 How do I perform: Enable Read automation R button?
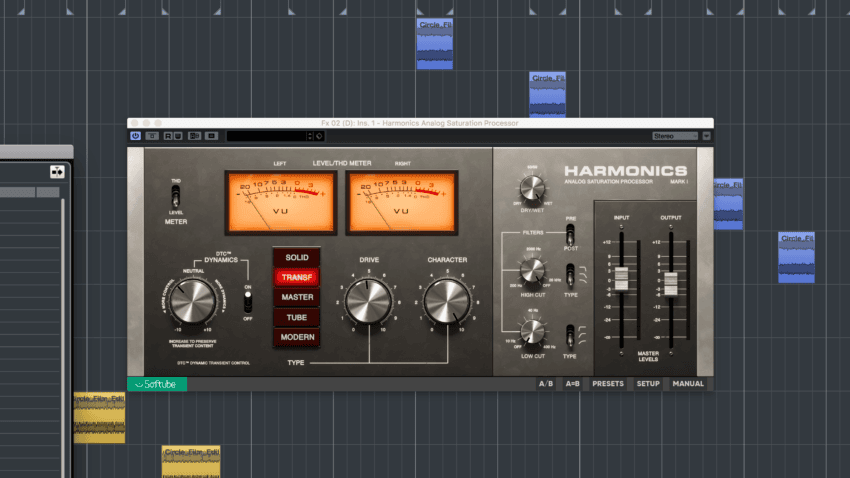[x=168, y=136]
